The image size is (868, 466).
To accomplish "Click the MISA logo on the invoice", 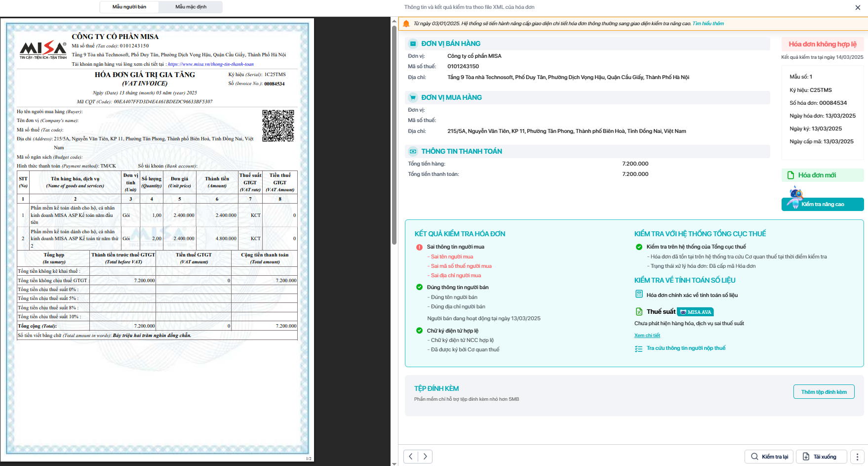I will tap(43, 50).
